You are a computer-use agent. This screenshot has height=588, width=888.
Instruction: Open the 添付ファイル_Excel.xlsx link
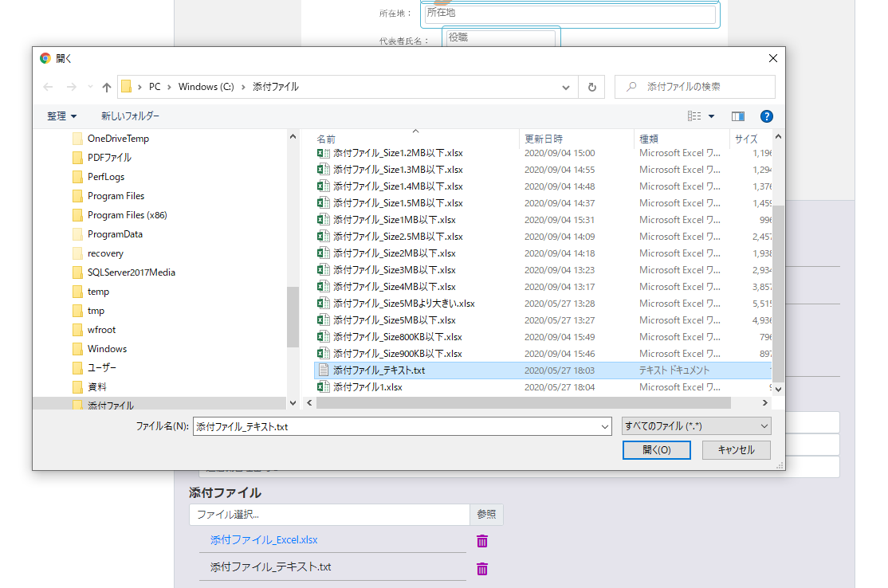[264, 540]
